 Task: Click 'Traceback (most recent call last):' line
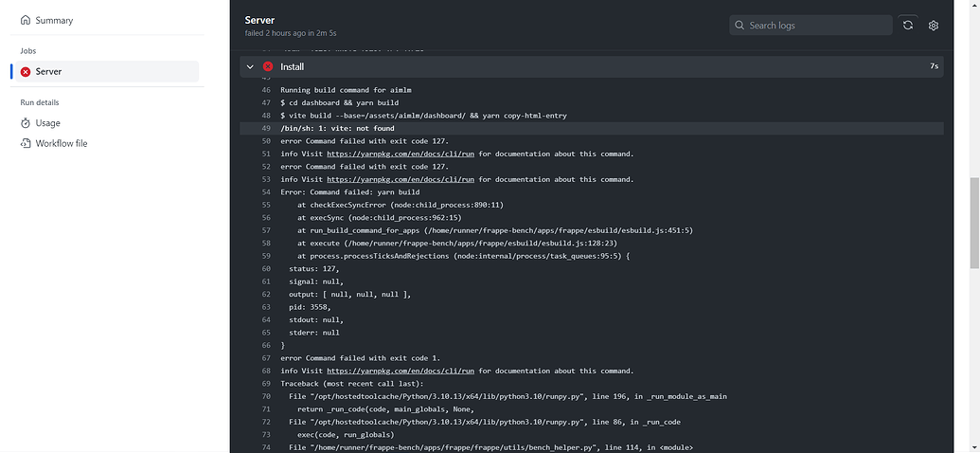tap(352, 384)
